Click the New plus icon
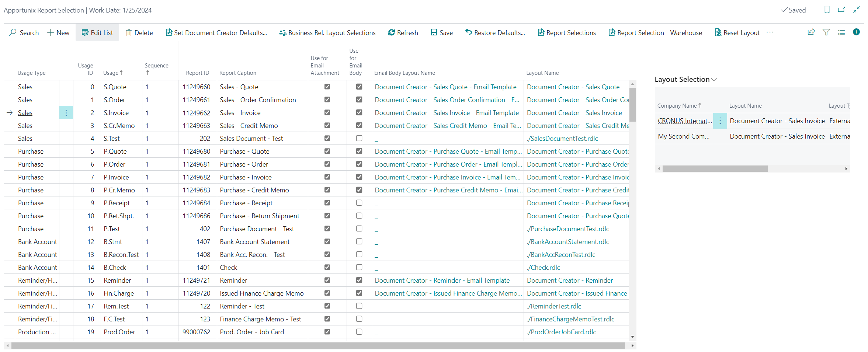Image resolution: width=868 pixels, height=352 pixels. 51,32
